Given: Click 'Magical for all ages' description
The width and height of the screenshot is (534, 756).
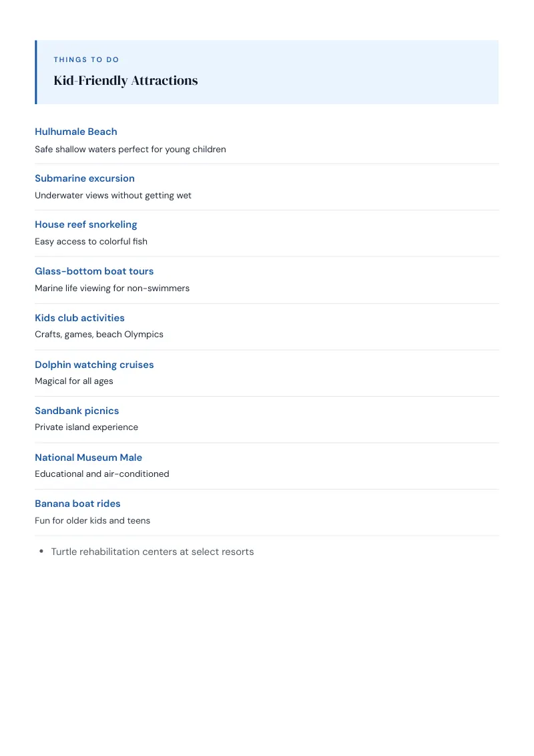Looking at the screenshot, I should [73, 381].
